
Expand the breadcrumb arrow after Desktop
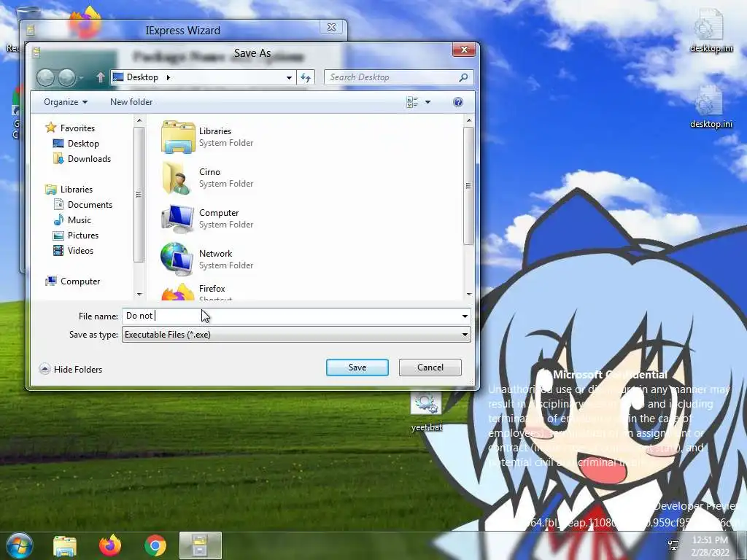click(x=169, y=77)
